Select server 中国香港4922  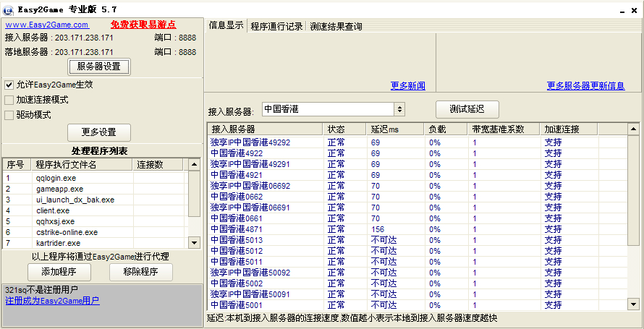coord(418,153)
